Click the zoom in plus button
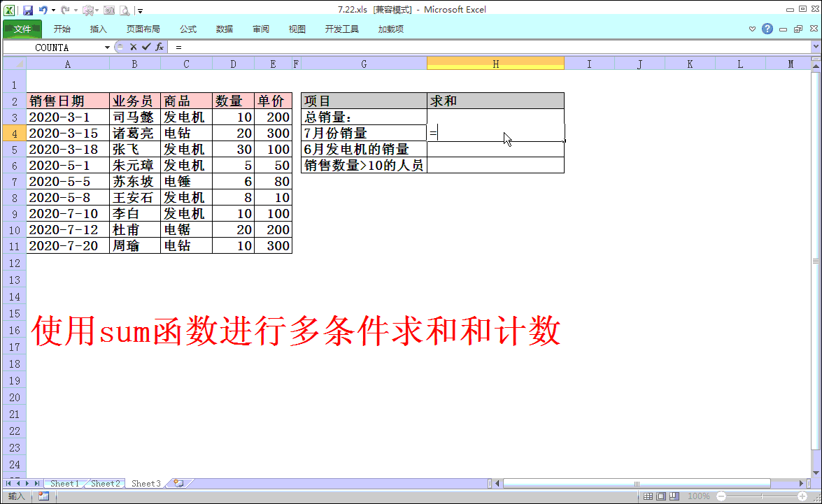 (x=802, y=496)
